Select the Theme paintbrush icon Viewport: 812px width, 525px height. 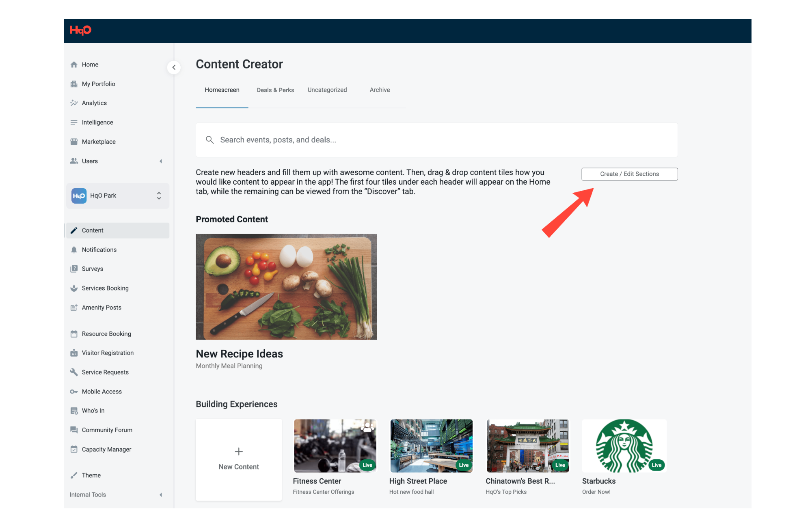click(x=74, y=475)
